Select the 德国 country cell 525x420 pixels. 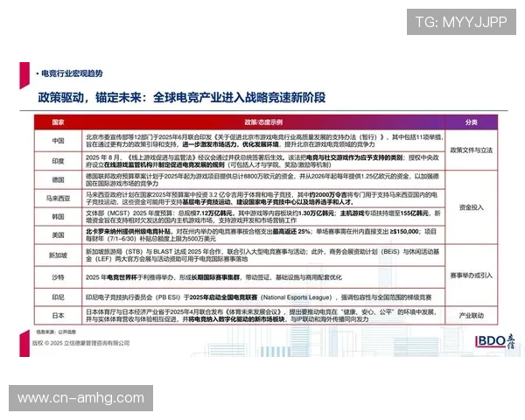click(x=58, y=180)
